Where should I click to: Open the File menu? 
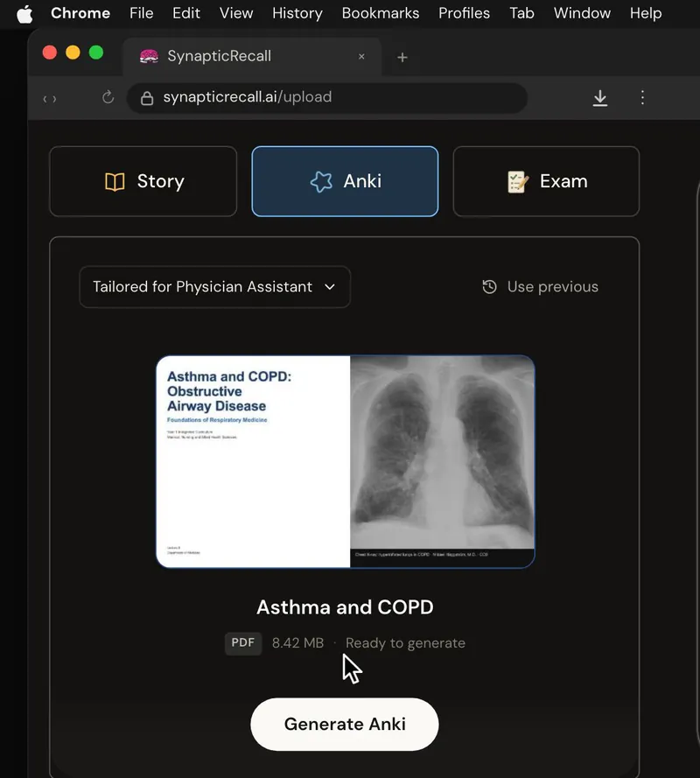click(x=142, y=13)
